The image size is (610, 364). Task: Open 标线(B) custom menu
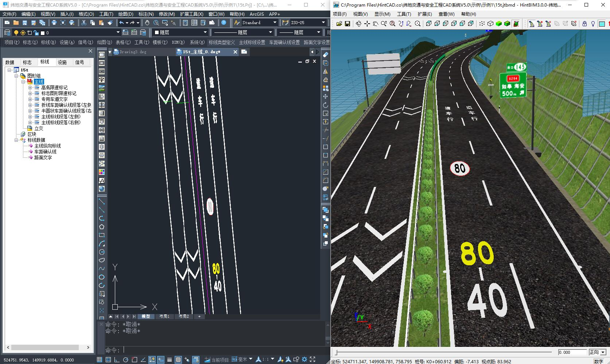(x=48, y=42)
